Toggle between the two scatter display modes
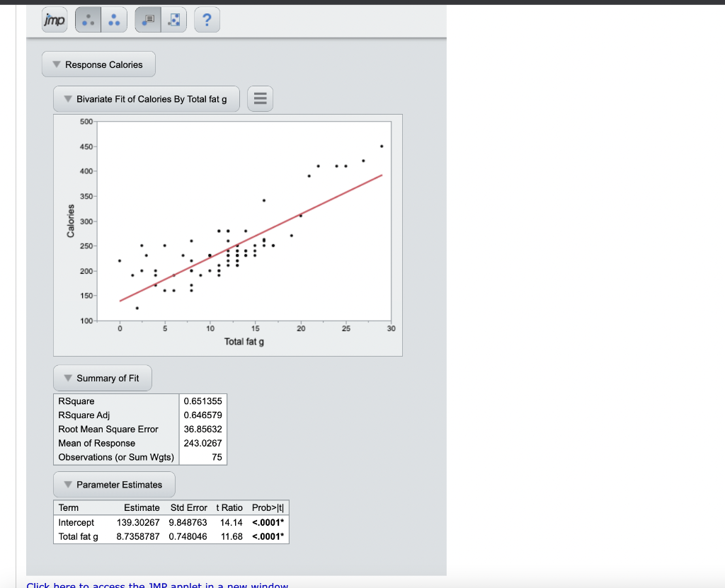Viewport: 725px width, 588px height. pyautogui.click(x=101, y=20)
